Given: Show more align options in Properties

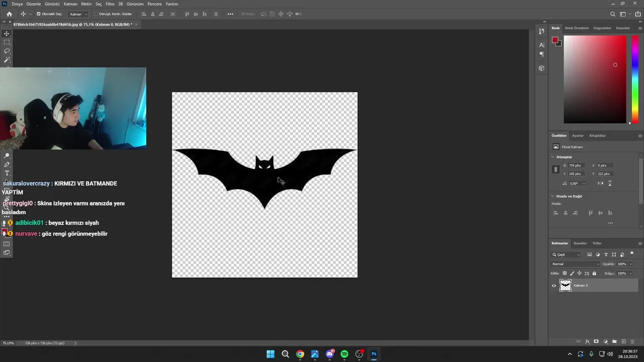Looking at the screenshot, I should 610,223.
